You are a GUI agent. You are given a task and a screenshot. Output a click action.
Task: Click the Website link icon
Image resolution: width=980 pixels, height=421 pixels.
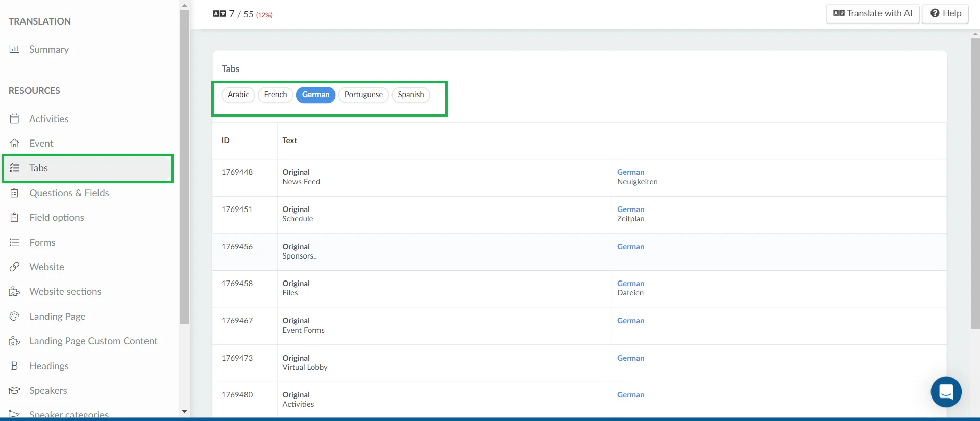(x=14, y=267)
